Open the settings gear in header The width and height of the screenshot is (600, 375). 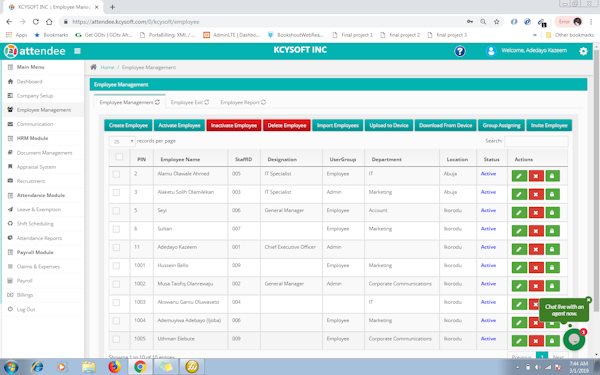pos(583,51)
